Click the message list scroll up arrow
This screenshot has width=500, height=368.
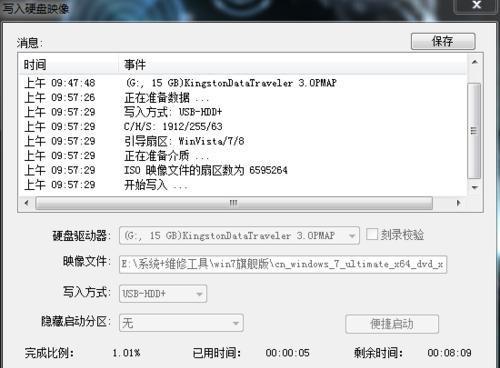tap(475, 62)
